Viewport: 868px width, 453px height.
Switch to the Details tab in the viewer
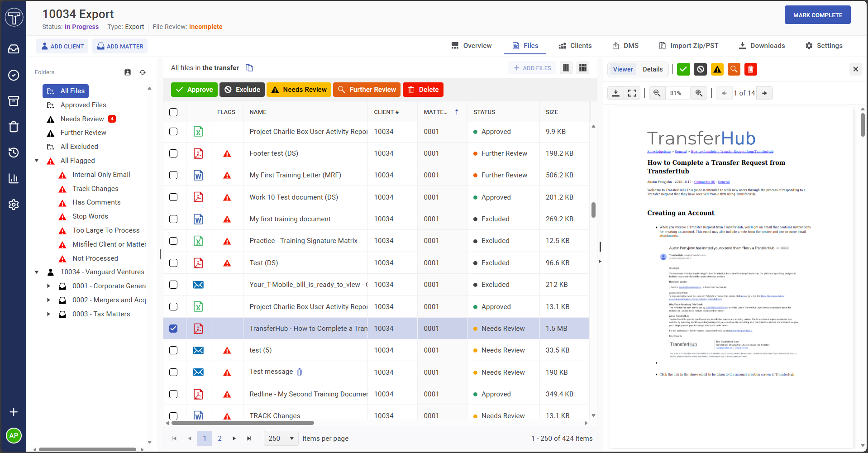point(653,69)
